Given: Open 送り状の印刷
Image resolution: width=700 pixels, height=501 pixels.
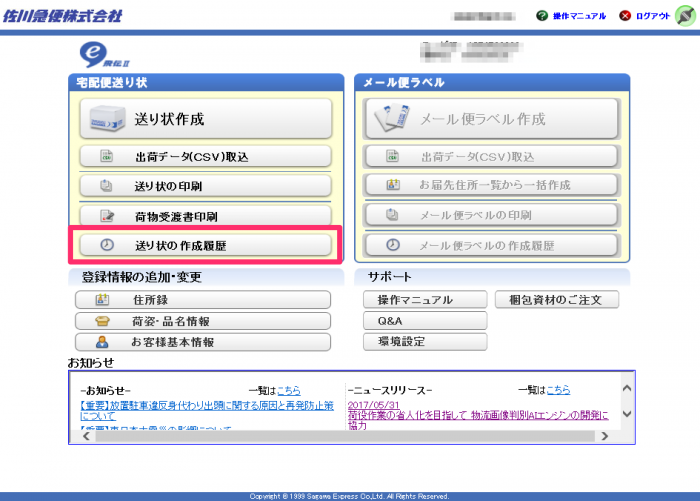Looking at the screenshot, I should click(x=206, y=186).
